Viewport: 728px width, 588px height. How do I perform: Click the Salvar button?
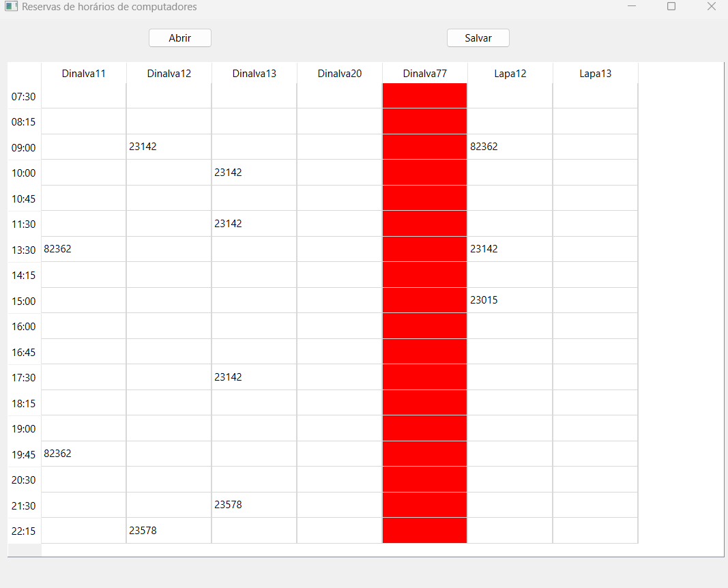click(478, 38)
